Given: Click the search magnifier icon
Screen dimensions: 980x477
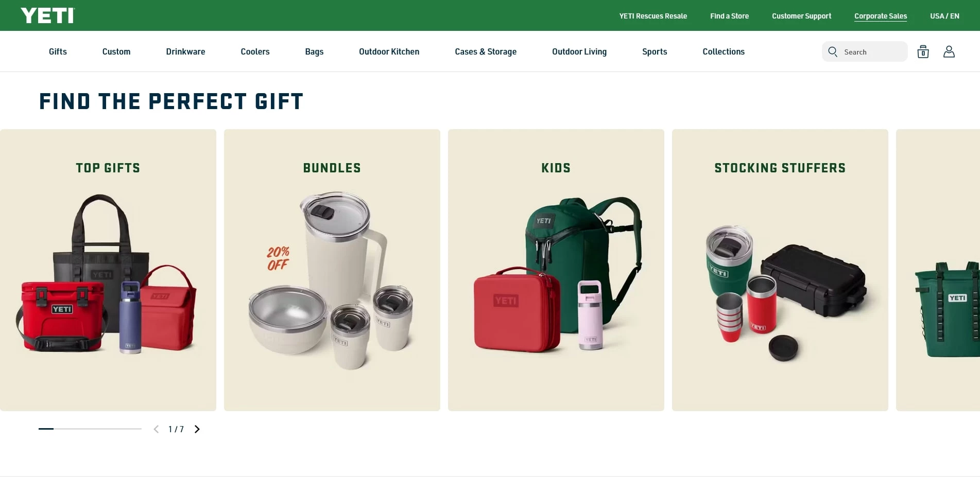Looking at the screenshot, I should click(832, 51).
